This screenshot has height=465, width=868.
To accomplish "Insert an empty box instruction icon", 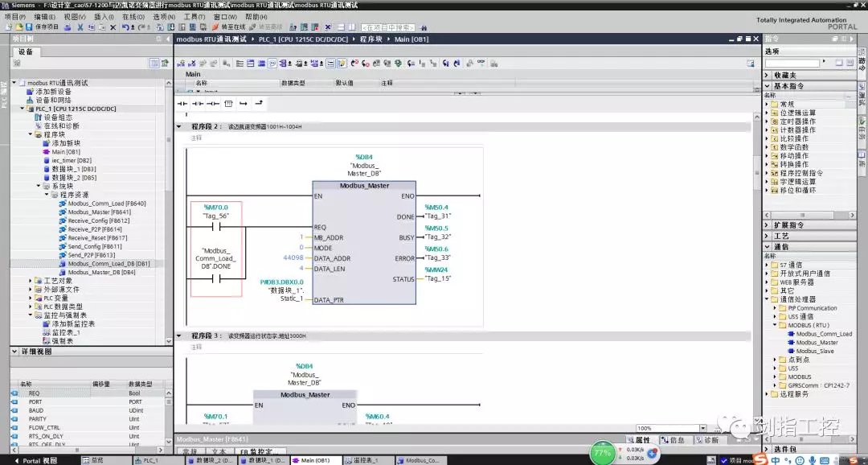I will pos(228,104).
